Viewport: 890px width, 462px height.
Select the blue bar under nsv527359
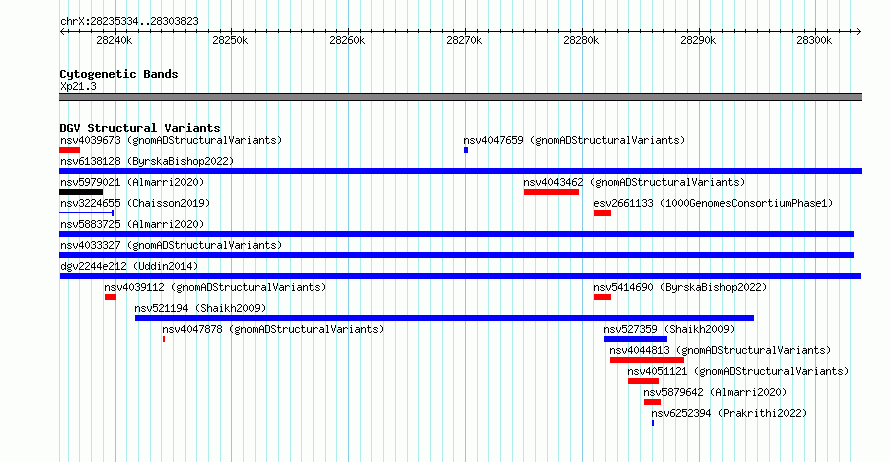tap(635, 339)
